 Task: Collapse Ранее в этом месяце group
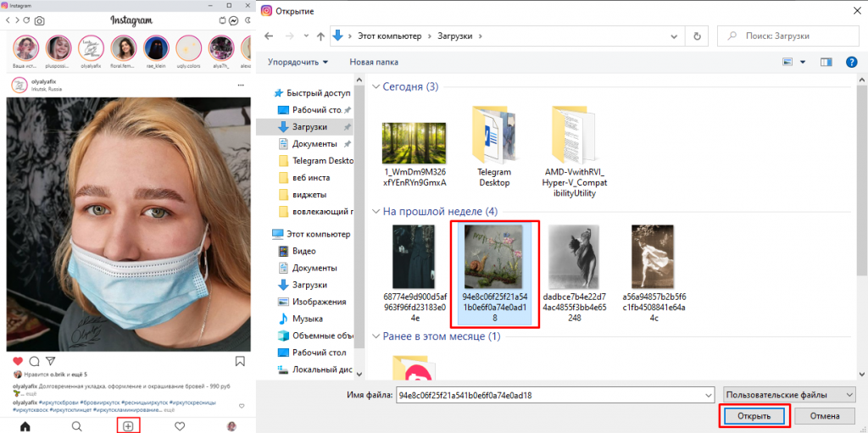coord(377,336)
